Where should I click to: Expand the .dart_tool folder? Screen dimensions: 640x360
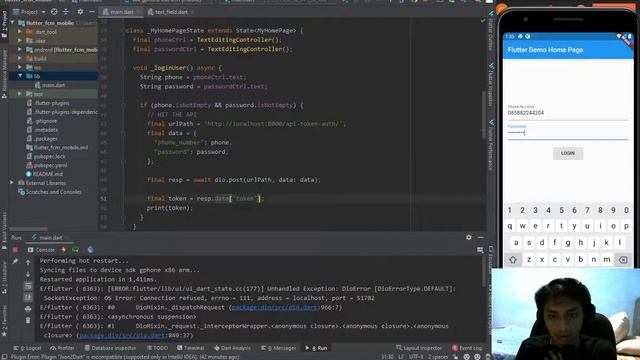[x=20, y=31]
